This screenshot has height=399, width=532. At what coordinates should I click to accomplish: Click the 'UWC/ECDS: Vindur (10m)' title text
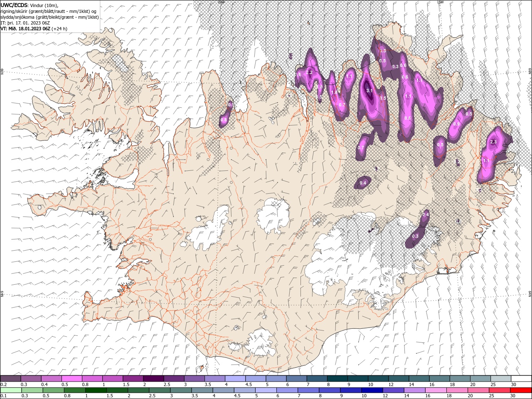click(30, 5)
